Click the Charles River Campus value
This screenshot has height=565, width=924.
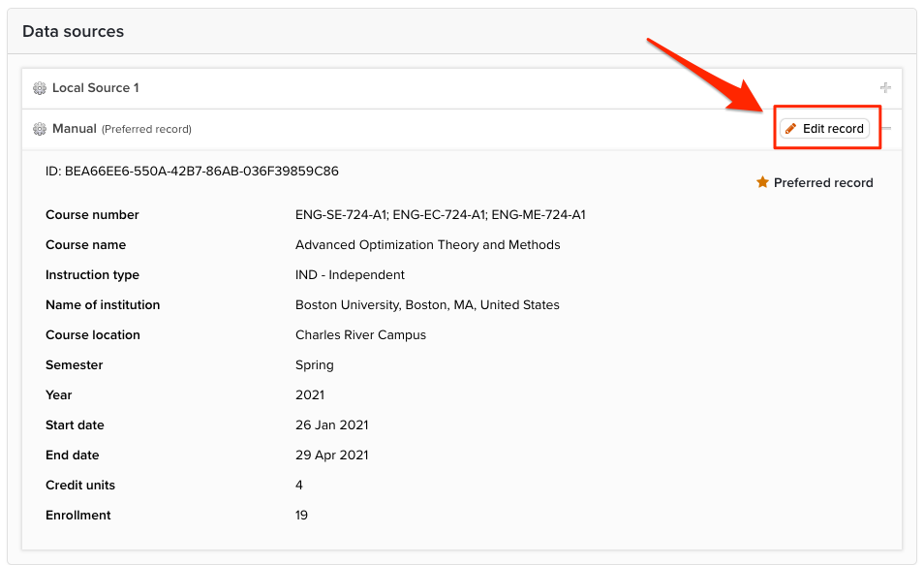click(x=360, y=335)
